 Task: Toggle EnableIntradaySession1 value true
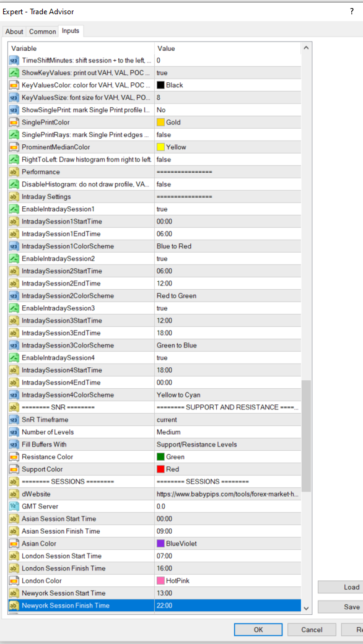point(227,209)
